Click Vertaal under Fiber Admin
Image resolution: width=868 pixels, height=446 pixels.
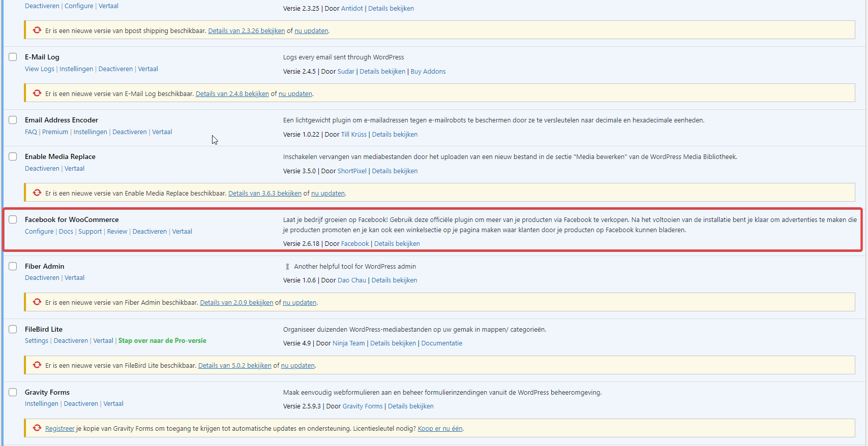[75, 278]
